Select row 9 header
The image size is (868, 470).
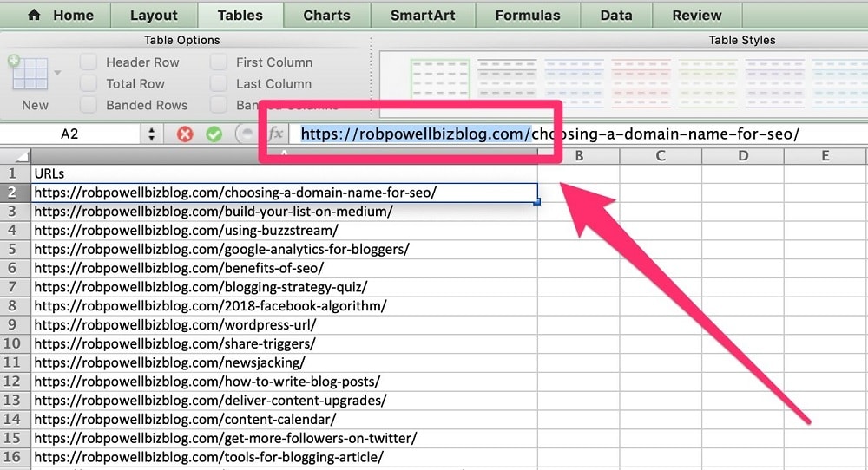click(15, 324)
